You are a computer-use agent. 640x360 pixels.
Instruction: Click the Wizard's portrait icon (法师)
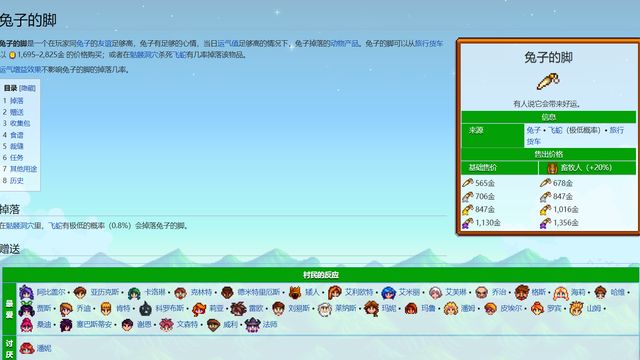coord(253,325)
